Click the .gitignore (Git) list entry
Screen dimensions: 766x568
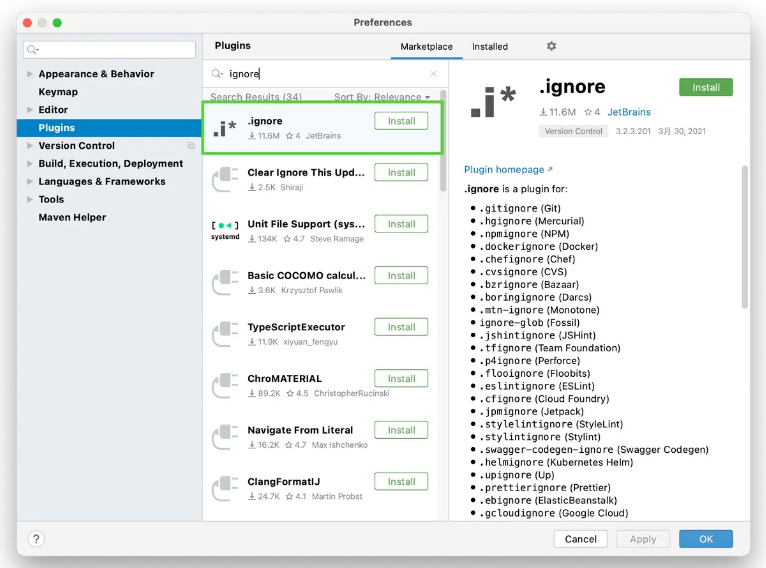(x=520, y=209)
